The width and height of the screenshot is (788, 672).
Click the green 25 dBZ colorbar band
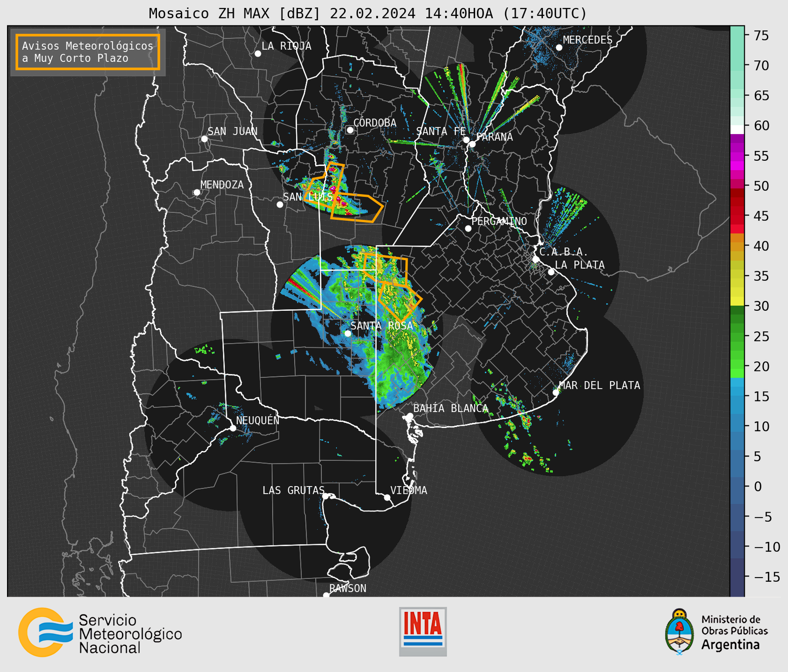tap(737, 336)
